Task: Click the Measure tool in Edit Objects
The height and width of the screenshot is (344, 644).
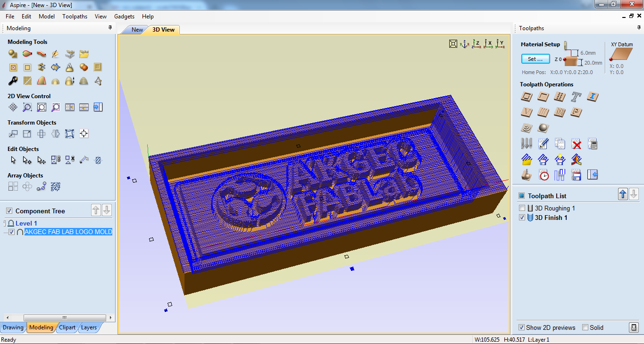Action: click(x=84, y=160)
